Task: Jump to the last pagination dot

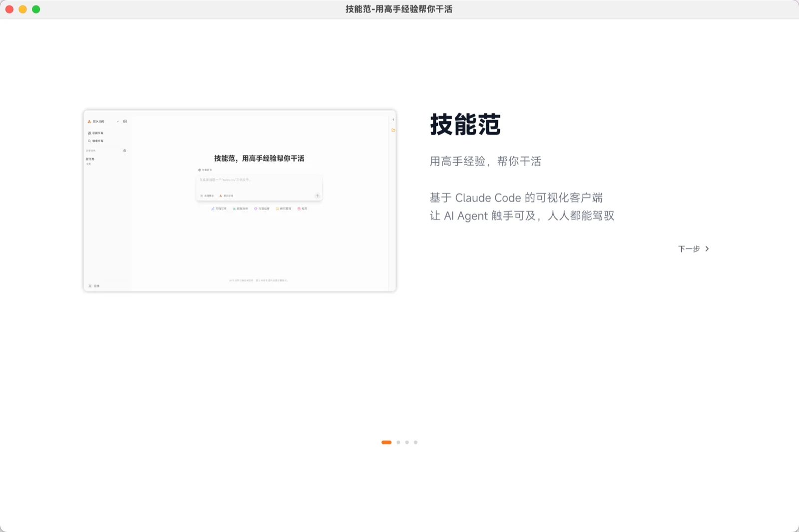Action: [415, 442]
